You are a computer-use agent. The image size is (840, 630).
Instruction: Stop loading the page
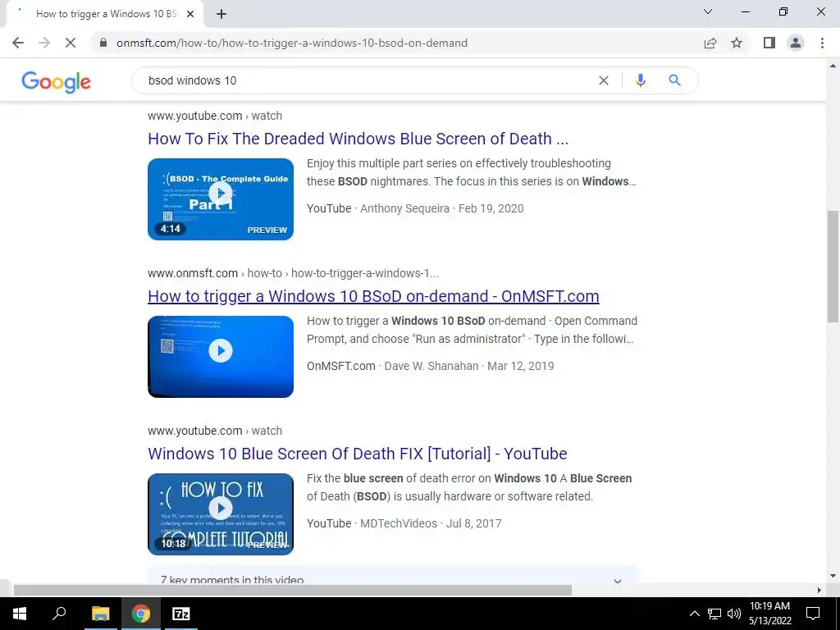71,43
